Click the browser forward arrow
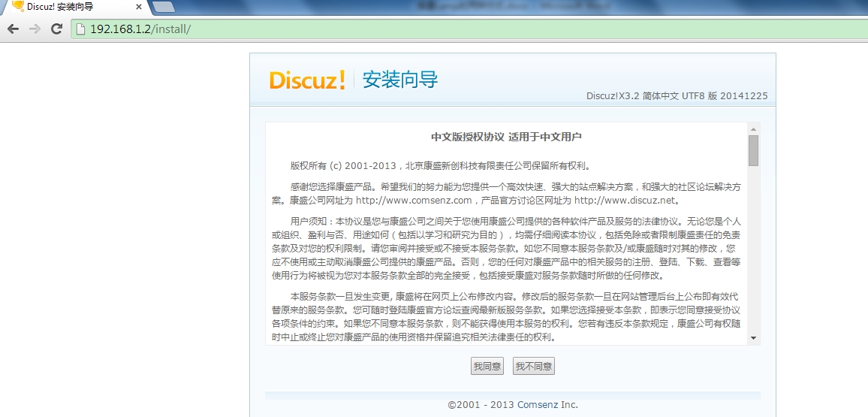 (x=35, y=29)
